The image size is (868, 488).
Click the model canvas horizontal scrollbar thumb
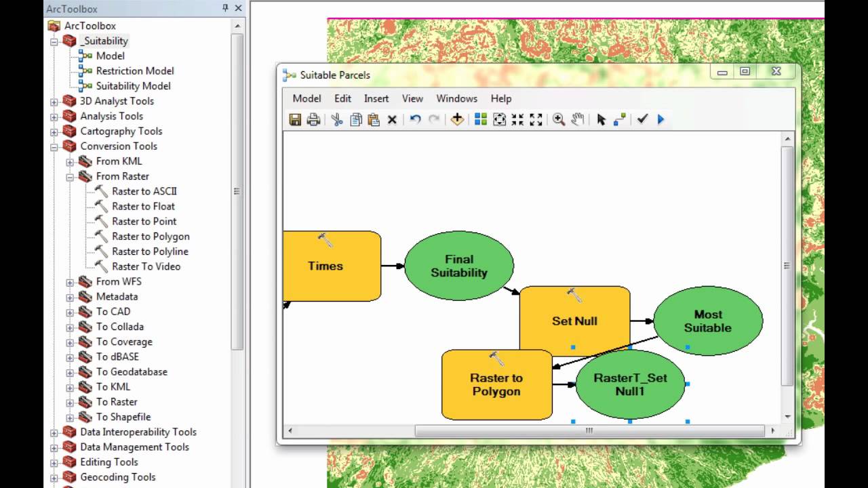coord(589,430)
